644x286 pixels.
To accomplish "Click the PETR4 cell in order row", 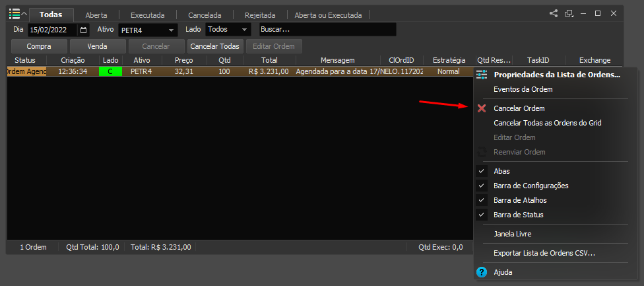I will (x=141, y=71).
